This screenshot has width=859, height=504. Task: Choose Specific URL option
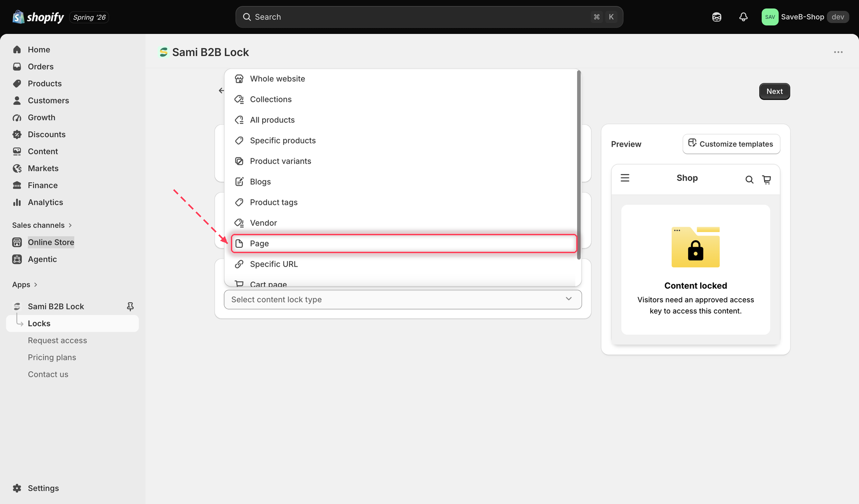(x=404, y=264)
